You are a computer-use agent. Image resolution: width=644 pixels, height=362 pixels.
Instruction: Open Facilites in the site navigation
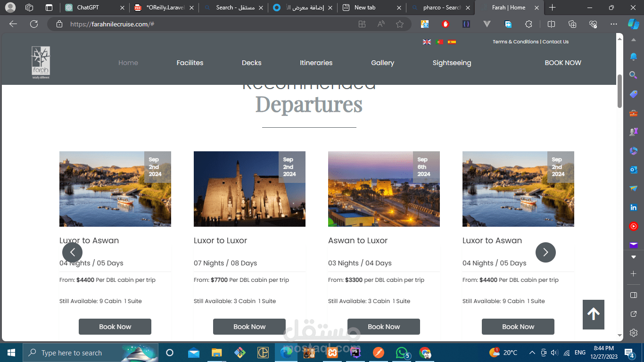tap(190, 63)
